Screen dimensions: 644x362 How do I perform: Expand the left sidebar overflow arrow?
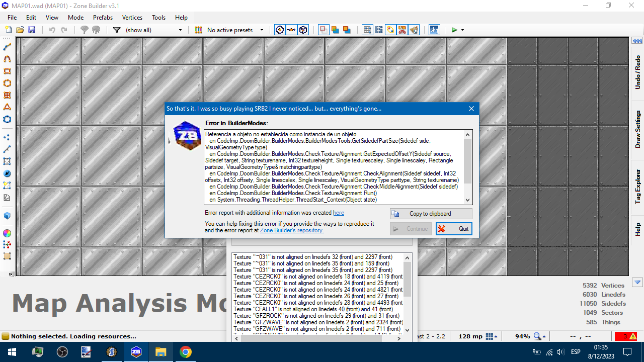click(x=11, y=275)
